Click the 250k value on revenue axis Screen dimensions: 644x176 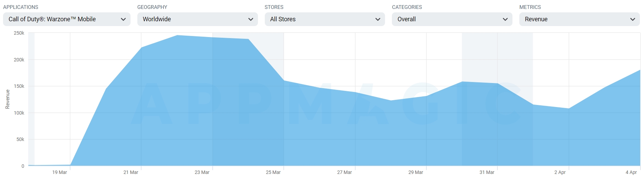(19, 33)
